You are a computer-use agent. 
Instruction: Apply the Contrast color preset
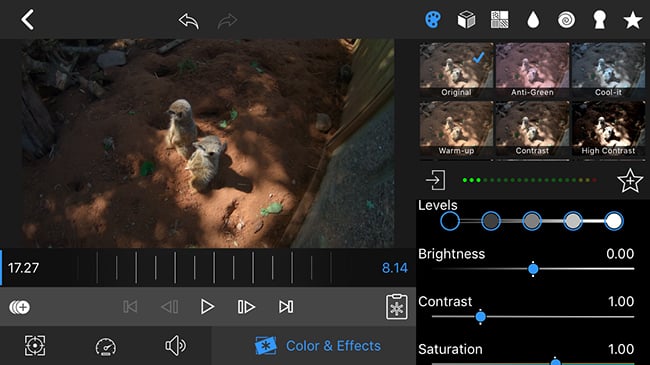(x=532, y=129)
